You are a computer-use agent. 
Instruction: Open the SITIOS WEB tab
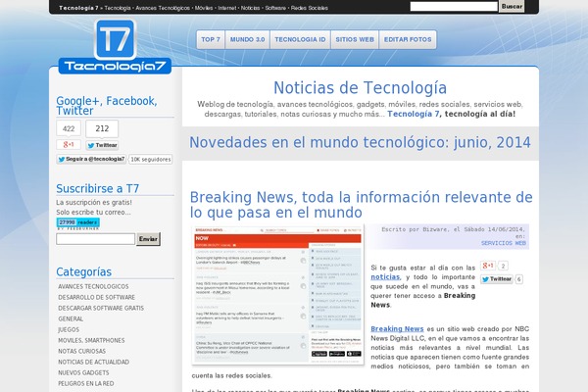click(x=355, y=39)
